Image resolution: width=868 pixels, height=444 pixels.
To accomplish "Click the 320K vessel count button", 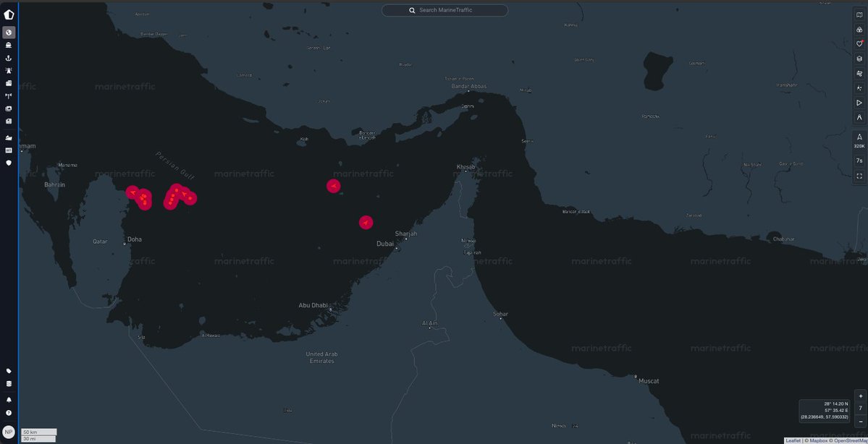I will [x=859, y=141].
